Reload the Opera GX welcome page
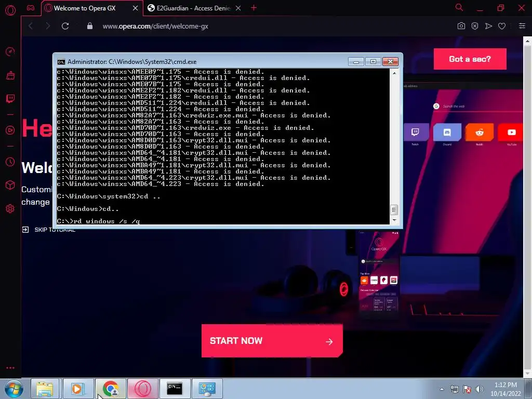The image size is (532, 399). (65, 26)
